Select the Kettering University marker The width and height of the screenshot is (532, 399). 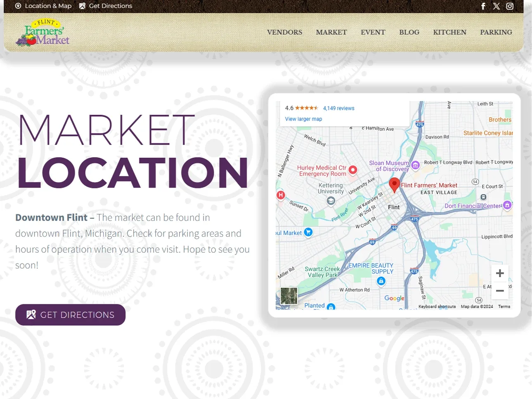tap(331, 201)
